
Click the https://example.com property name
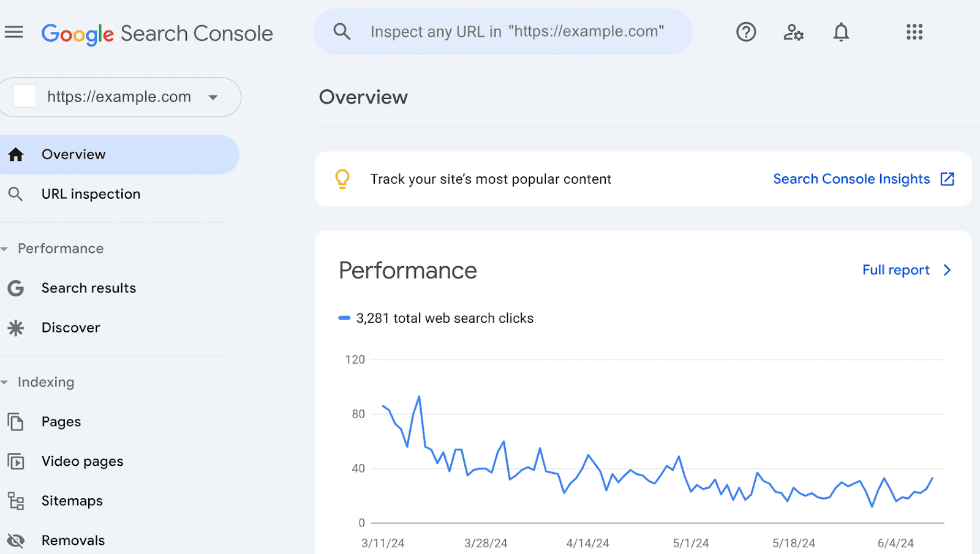click(119, 97)
